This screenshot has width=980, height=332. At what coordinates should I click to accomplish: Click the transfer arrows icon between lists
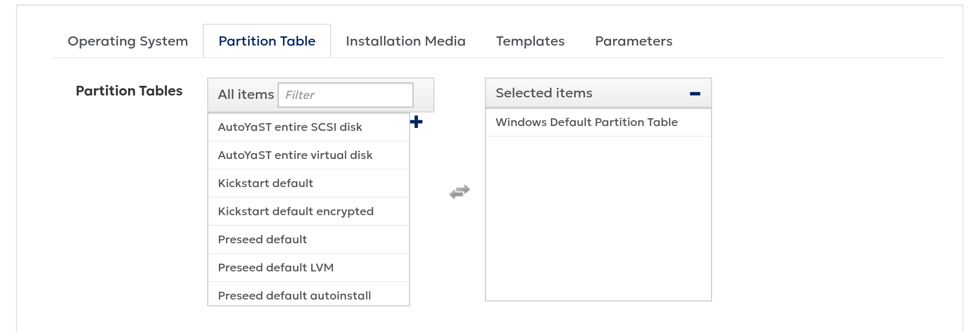(458, 192)
